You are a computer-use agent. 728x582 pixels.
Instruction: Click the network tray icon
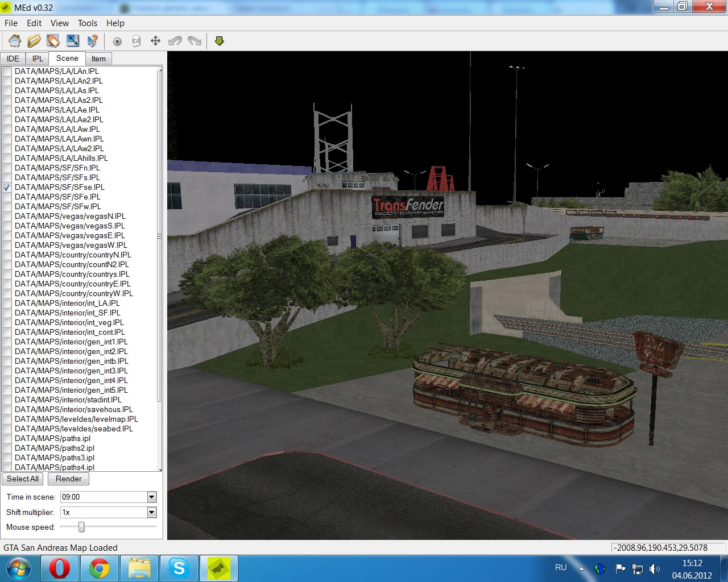click(x=638, y=568)
